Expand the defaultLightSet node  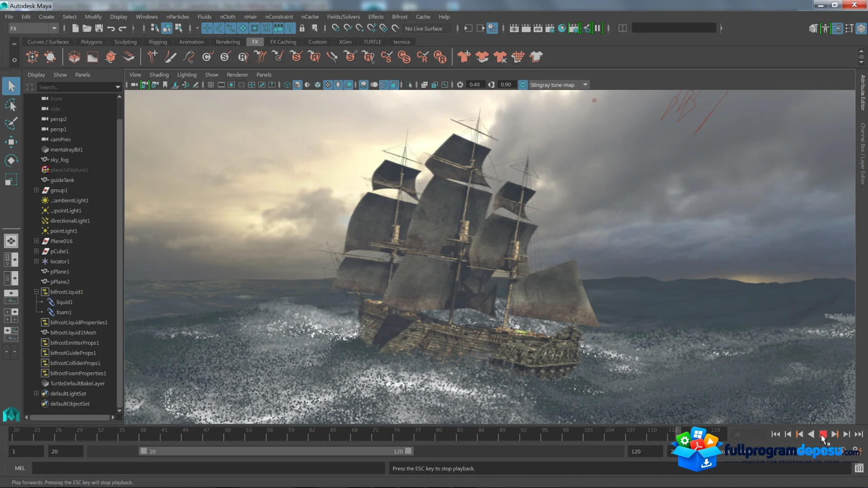pos(36,394)
